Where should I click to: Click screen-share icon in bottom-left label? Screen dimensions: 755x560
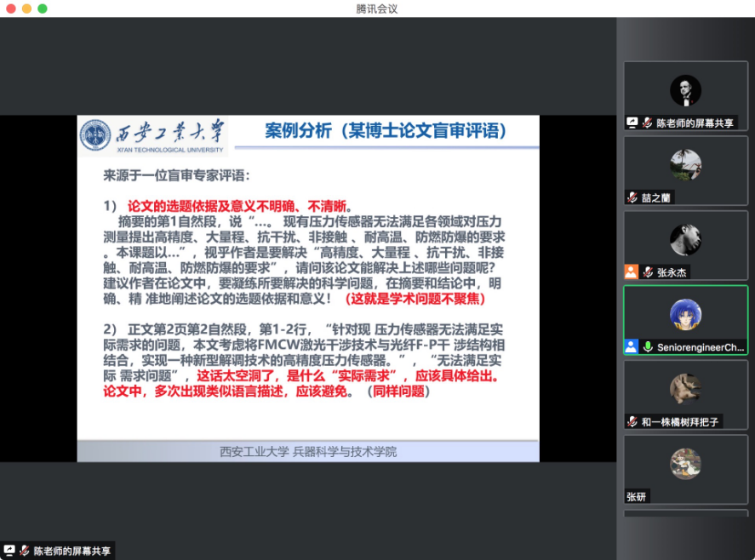click(x=9, y=551)
